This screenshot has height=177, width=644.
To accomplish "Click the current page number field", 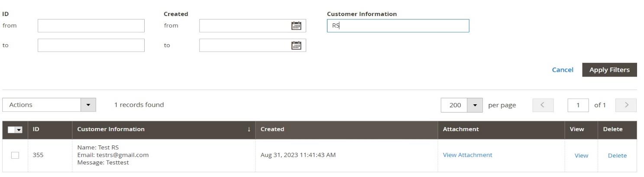I will pyautogui.click(x=578, y=105).
